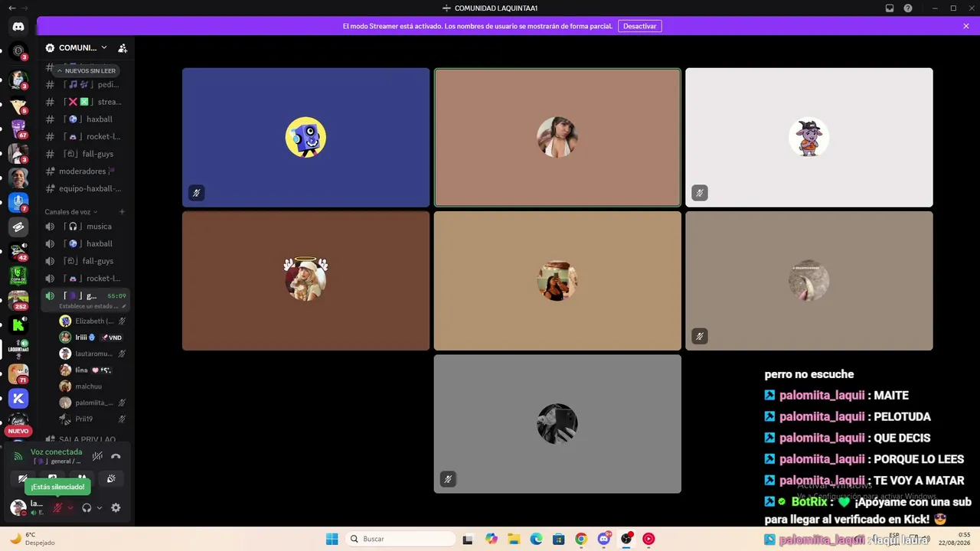This screenshot has height=551, width=980.
Task: Open the green K server icon
Action: 18,325
